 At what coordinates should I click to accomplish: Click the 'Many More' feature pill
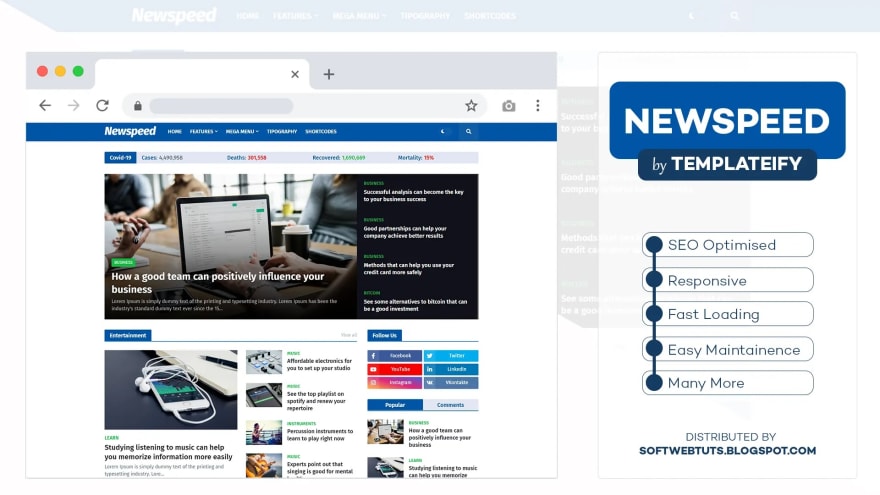click(x=728, y=383)
